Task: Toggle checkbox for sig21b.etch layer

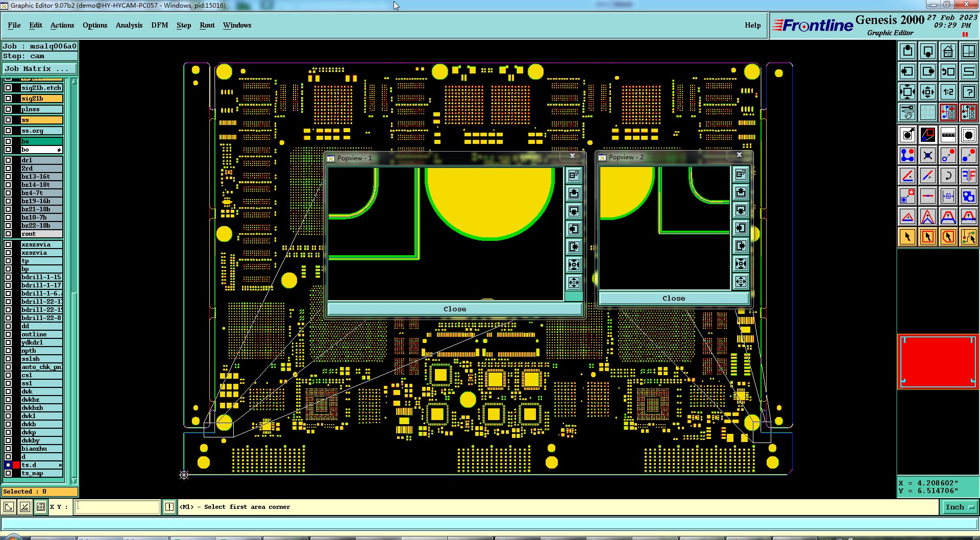Action: click(8, 88)
